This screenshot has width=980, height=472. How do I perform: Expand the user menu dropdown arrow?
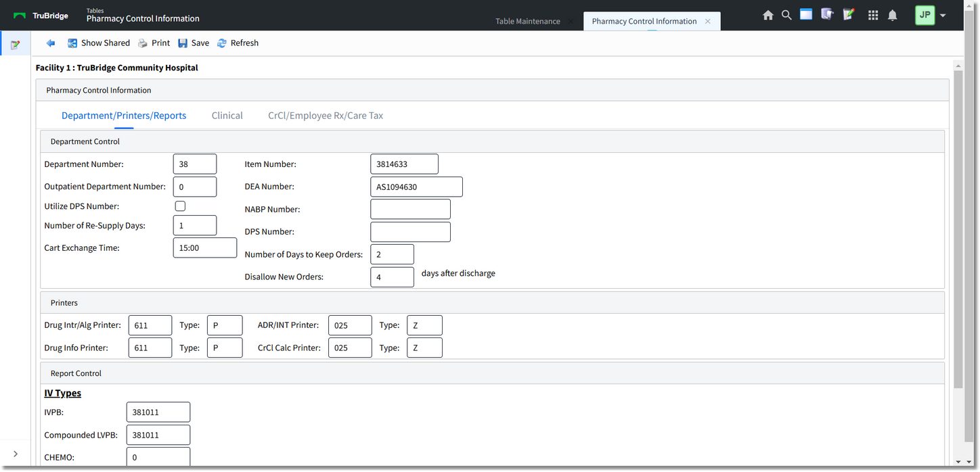(943, 15)
